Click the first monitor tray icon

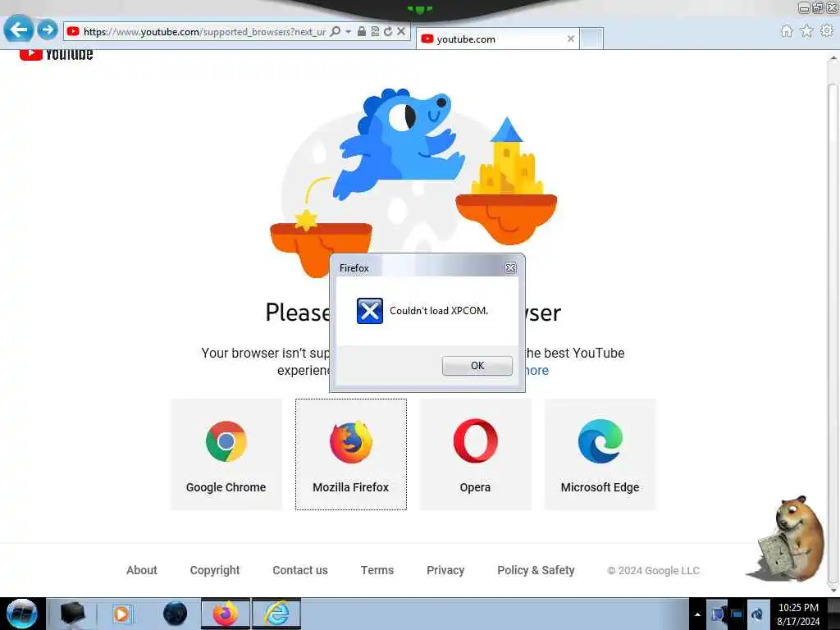(x=717, y=614)
